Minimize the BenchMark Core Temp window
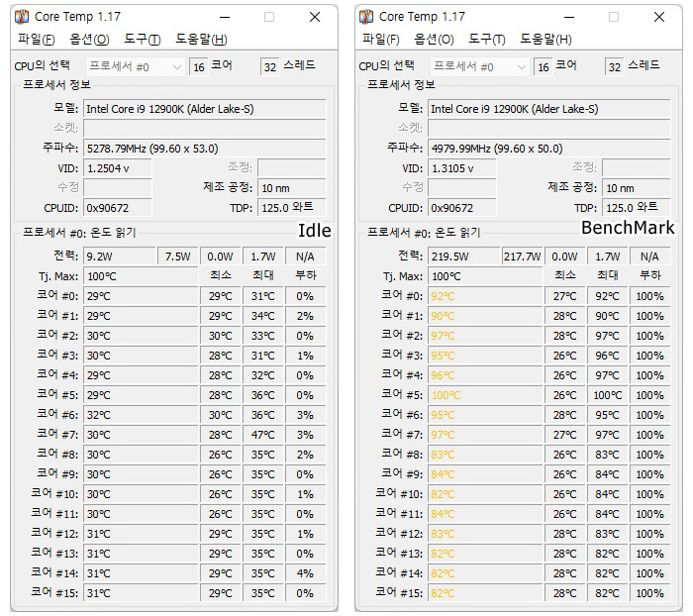 [x=569, y=17]
